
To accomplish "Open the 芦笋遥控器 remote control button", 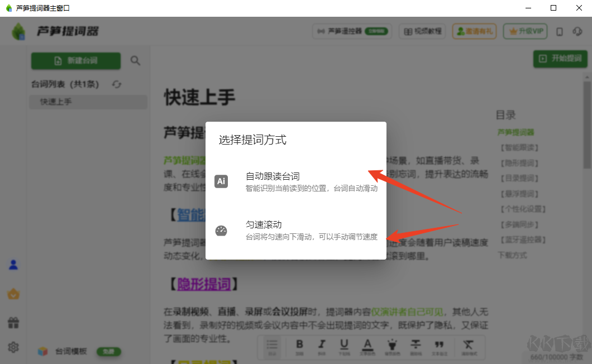I will (x=352, y=31).
